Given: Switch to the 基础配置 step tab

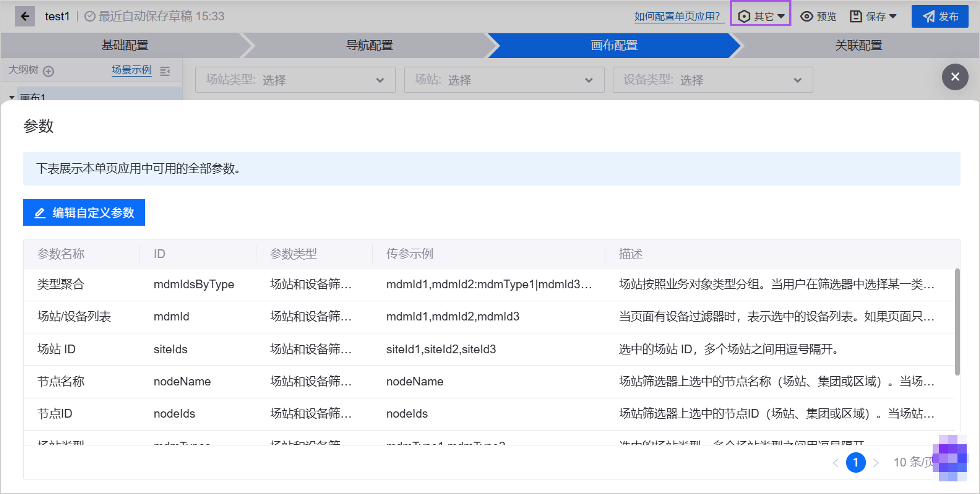Looking at the screenshot, I should [125, 45].
